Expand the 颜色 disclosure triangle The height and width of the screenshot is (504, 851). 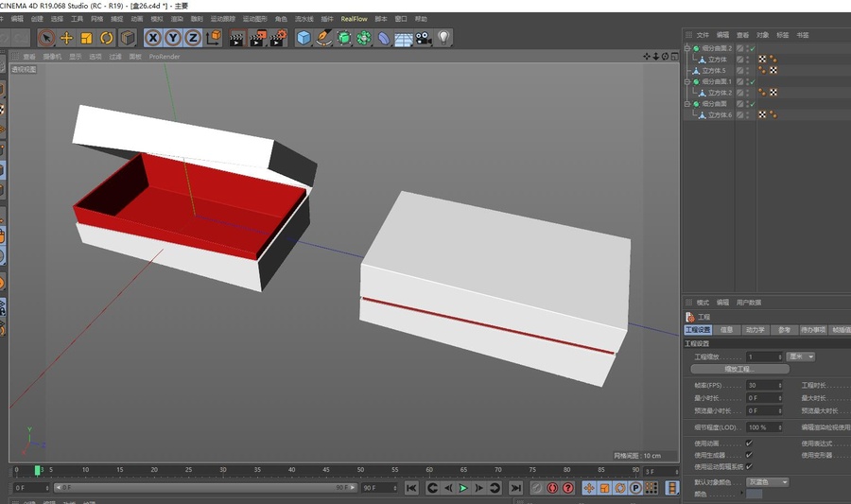(741, 494)
